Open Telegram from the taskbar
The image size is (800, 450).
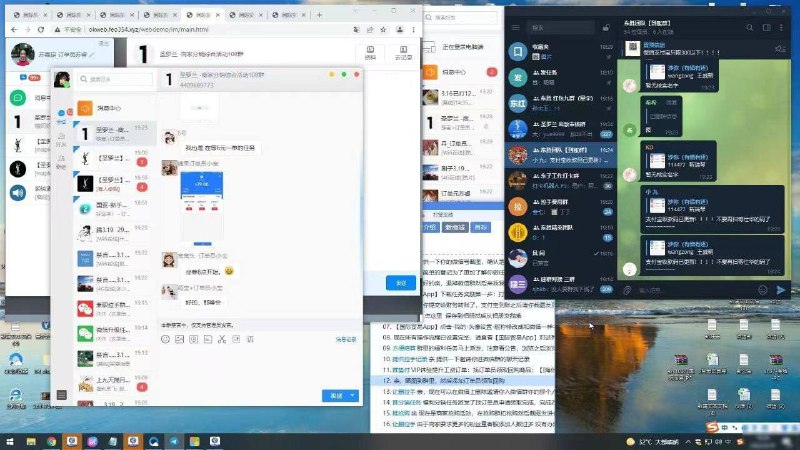[x=174, y=441]
